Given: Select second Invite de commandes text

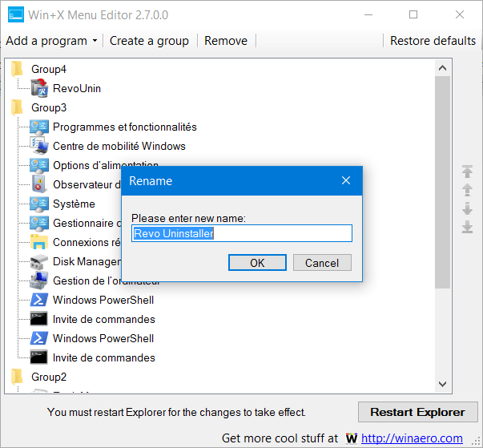Looking at the screenshot, I should click(x=104, y=357).
